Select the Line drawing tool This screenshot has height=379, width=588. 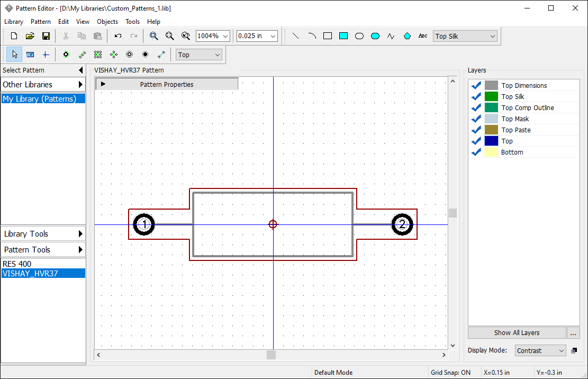(295, 36)
